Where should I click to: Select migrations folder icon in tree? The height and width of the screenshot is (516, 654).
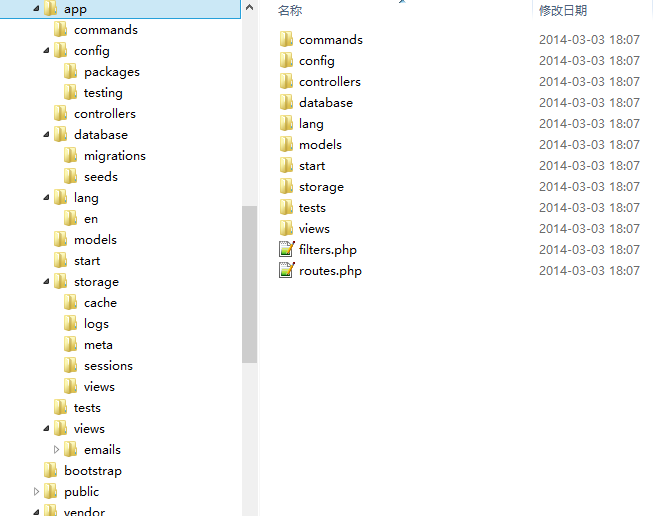point(70,155)
